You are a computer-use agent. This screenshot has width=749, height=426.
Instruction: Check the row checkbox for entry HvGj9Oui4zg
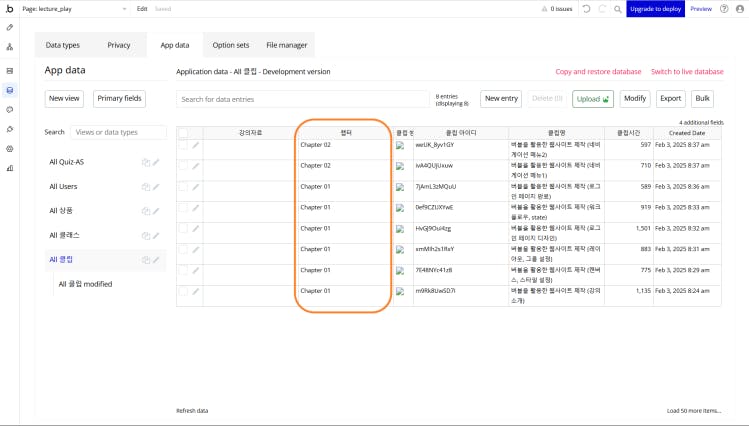pos(183,228)
